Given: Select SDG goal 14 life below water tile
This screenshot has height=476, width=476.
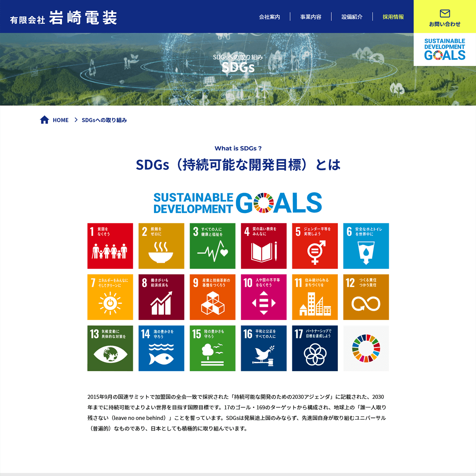Looking at the screenshot, I should (x=161, y=349).
